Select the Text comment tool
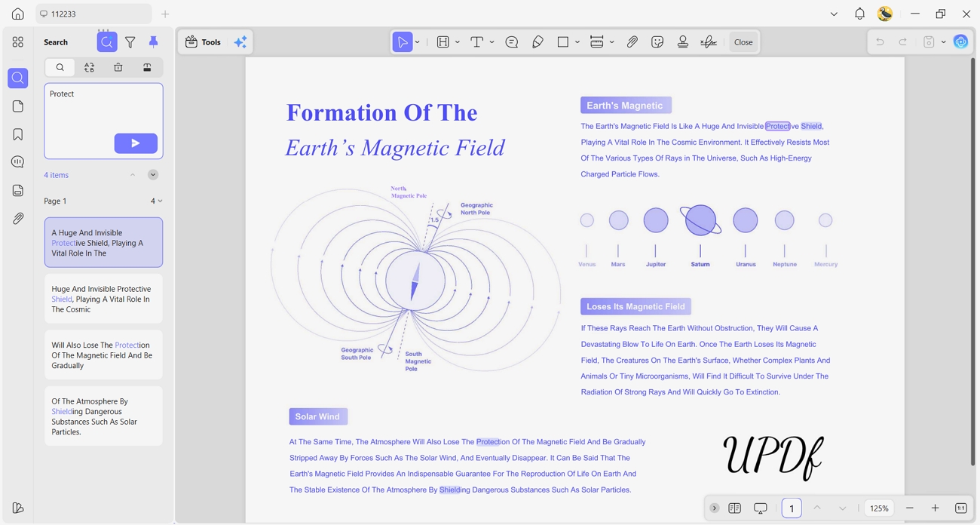Viewport: 980px width, 525px height. tap(477, 42)
